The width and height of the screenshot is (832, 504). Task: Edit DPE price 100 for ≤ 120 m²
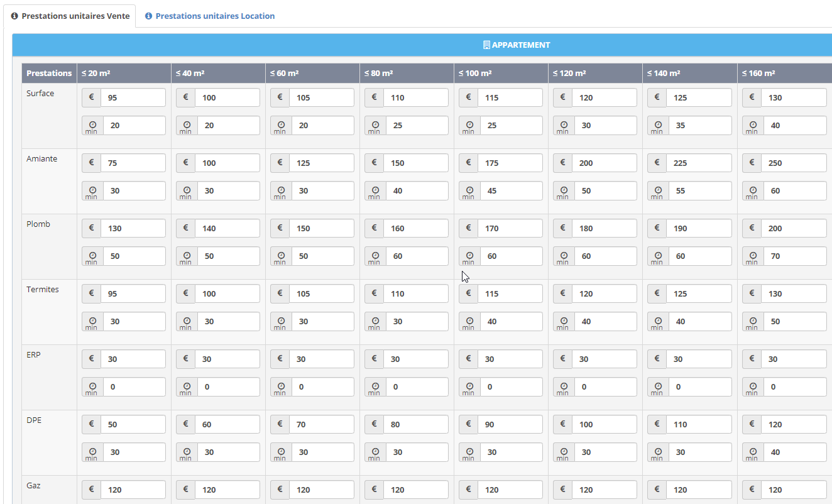point(605,424)
